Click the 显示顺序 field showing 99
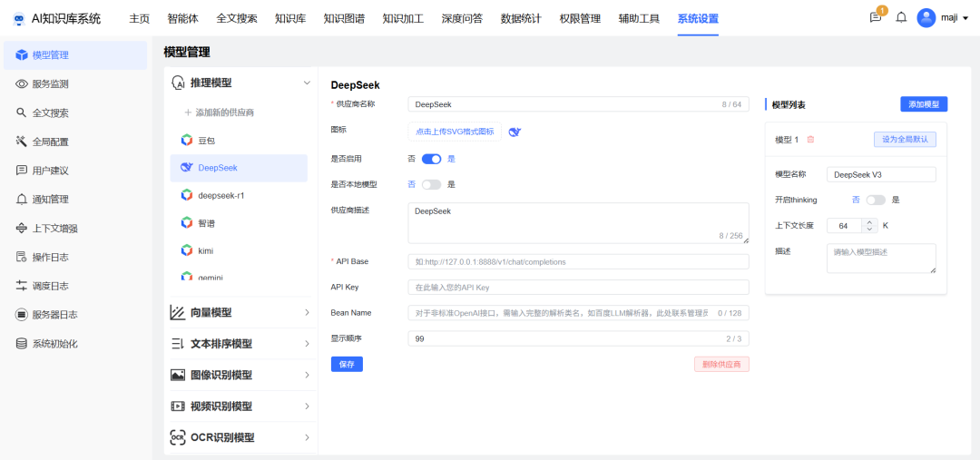The image size is (980, 460). pos(578,338)
